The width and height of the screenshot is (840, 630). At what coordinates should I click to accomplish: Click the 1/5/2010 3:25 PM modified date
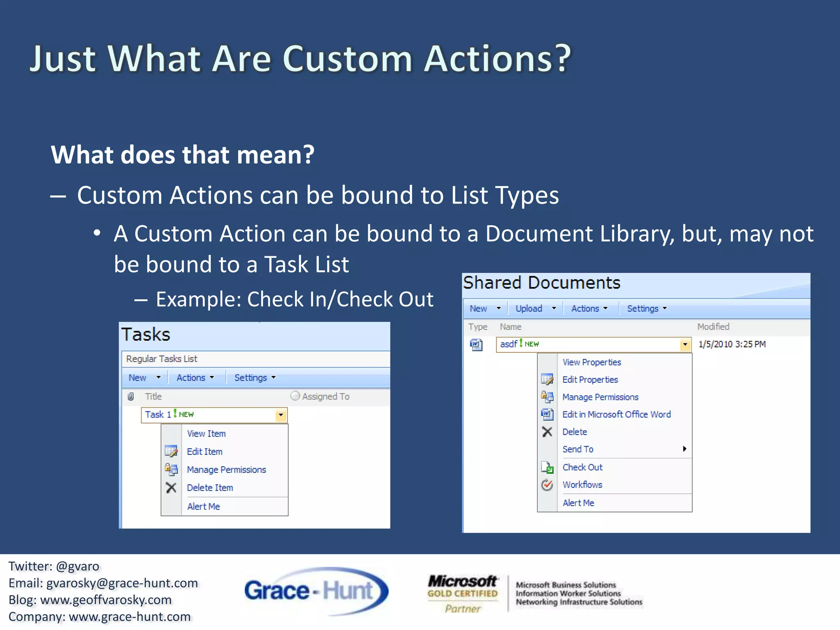732,344
